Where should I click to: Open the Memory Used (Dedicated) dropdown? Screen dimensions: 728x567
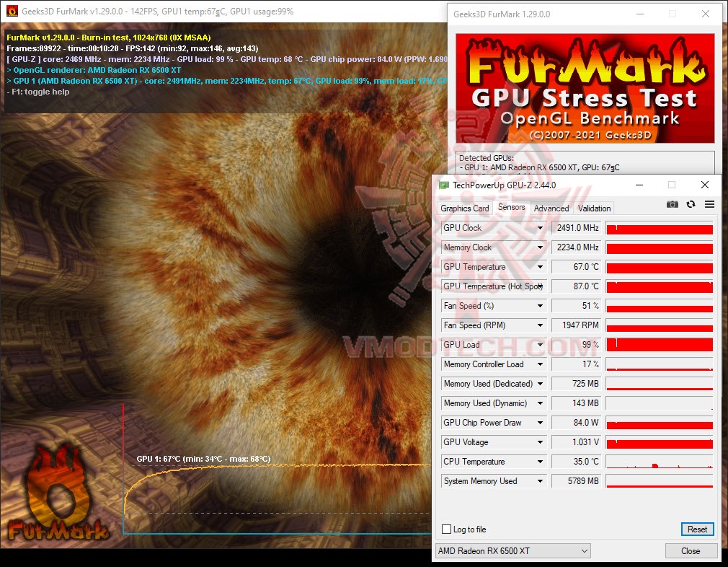tap(540, 384)
